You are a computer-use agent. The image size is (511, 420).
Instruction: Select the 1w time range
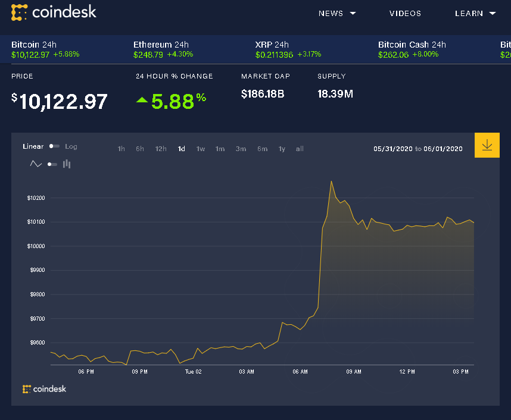click(x=201, y=149)
